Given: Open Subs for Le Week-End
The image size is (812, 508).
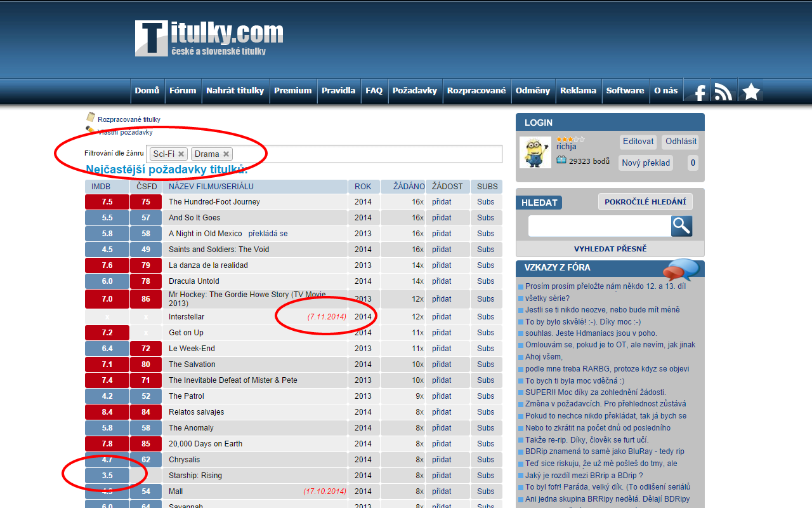Looking at the screenshot, I should (x=486, y=349).
